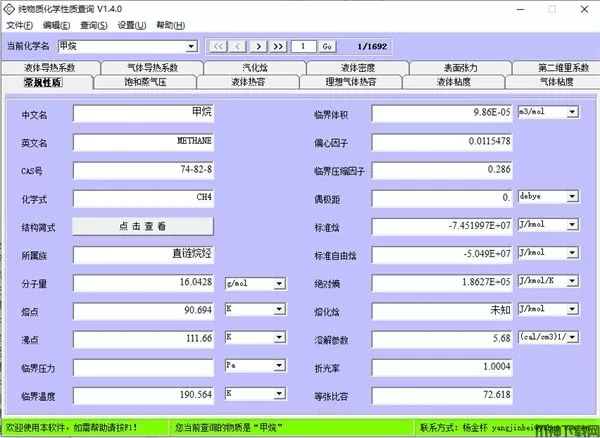Click the 溶解参数 value 5.68

[x=442, y=339]
